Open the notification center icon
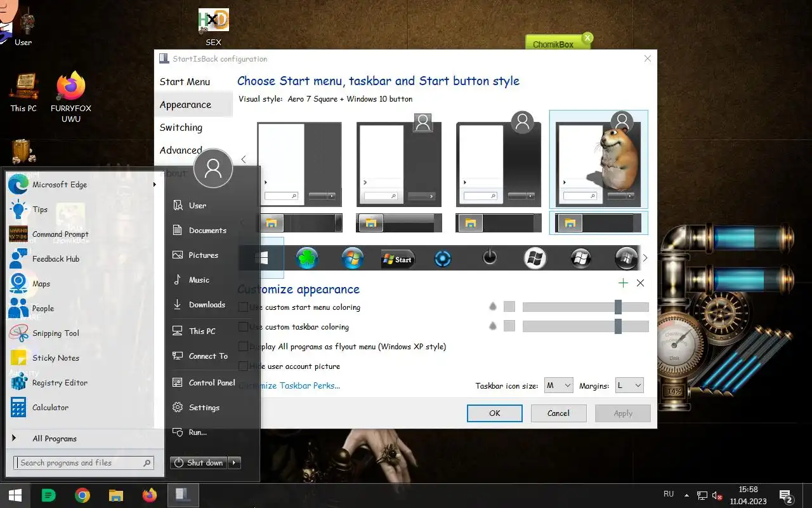 point(786,496)
